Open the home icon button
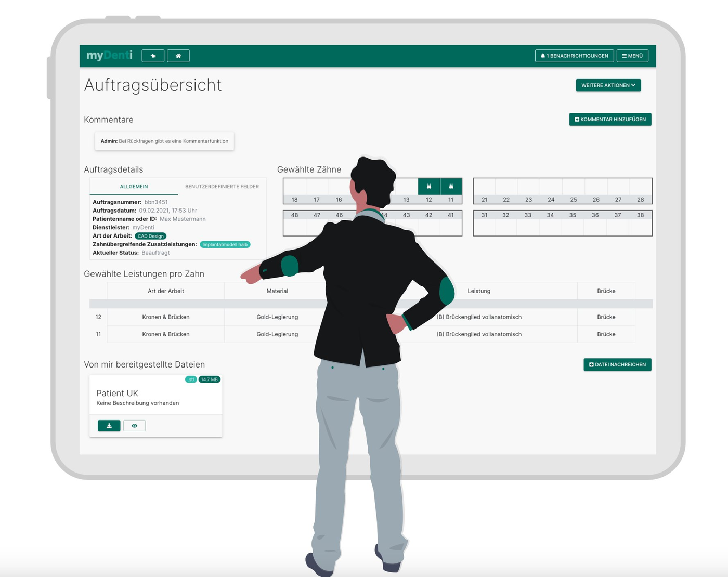 178,56
